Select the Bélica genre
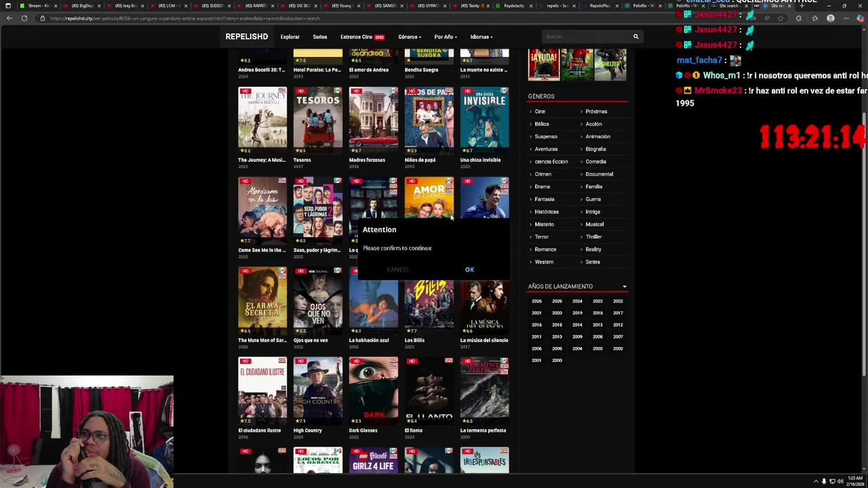This screenshot has height=488, width=868. coord(542,124)
